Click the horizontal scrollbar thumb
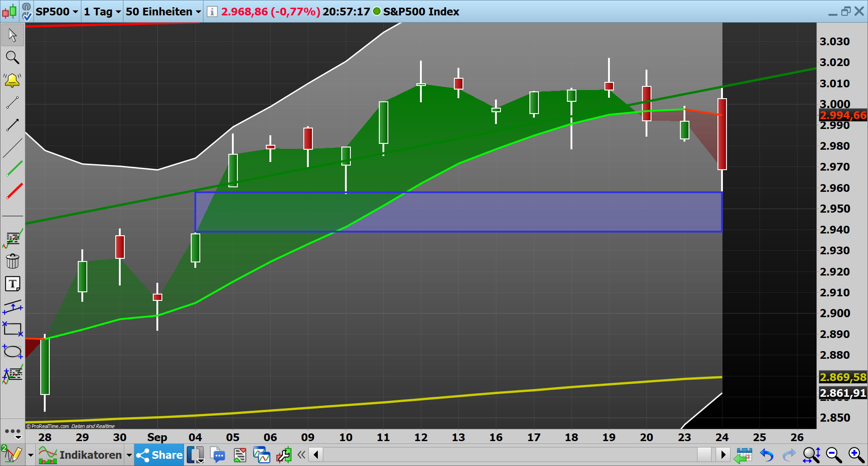Viewport: 868px width, 466px height. click(704, 455)
